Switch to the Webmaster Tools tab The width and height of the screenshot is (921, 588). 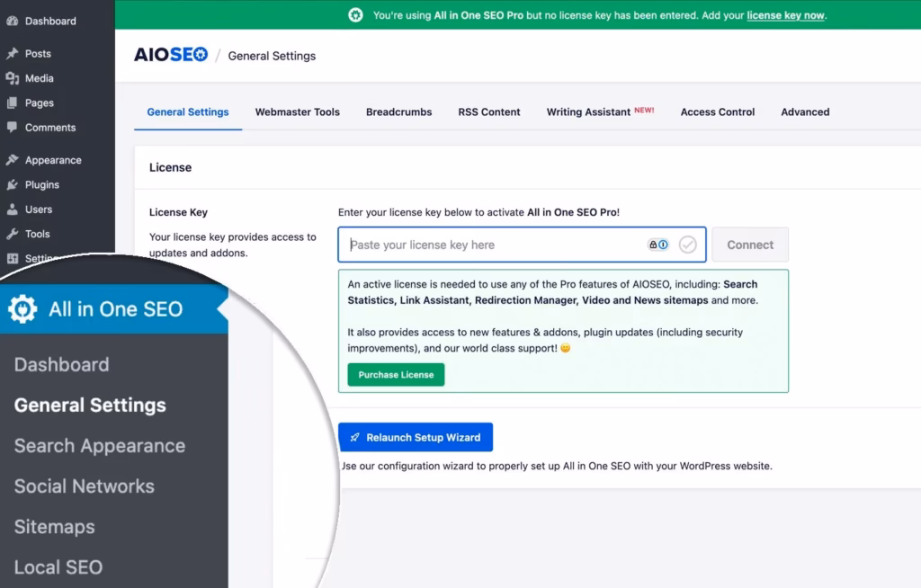point(297,112)
